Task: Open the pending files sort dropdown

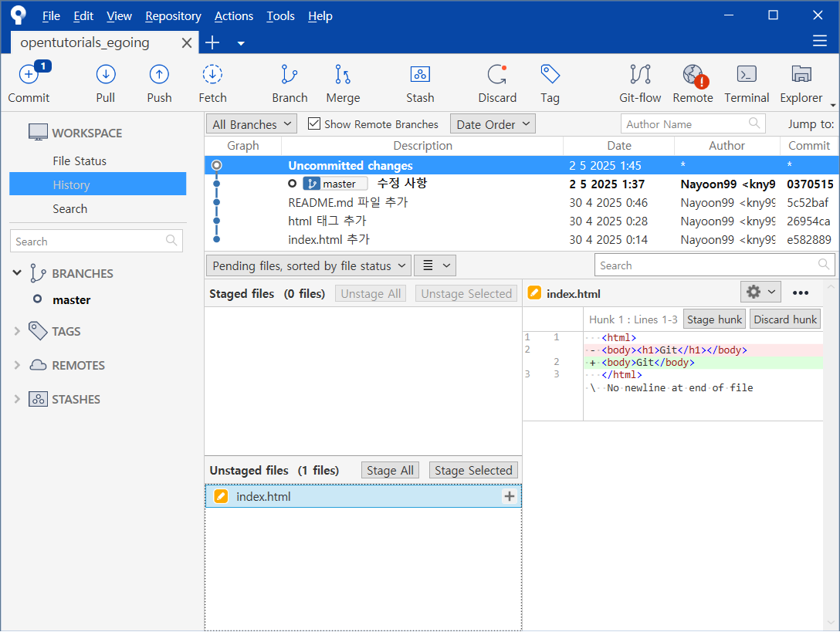Action: pos(309,265)
